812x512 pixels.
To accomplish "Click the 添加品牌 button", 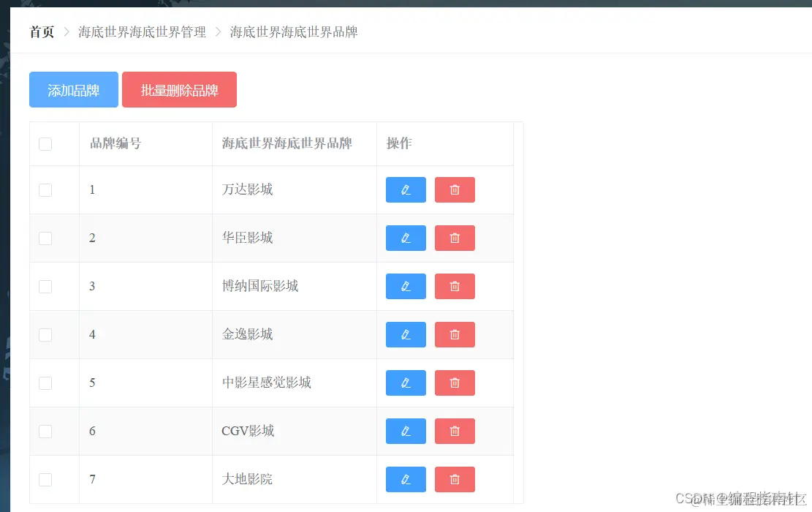I will 74,90.
